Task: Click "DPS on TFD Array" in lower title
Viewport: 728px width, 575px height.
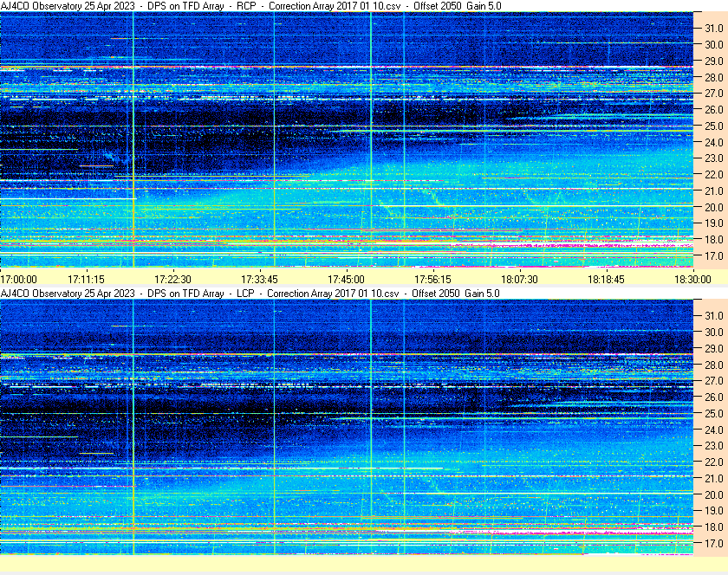Action: [x=185, y=294]
